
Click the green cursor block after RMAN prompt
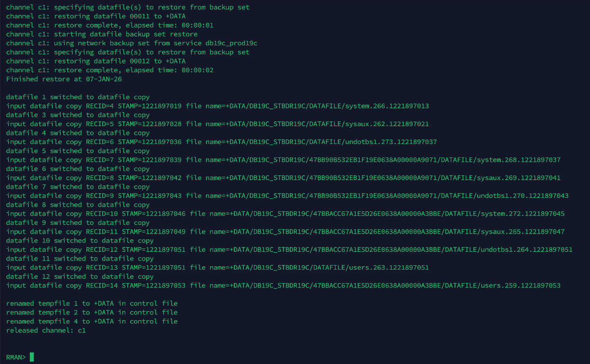click(x=32, y=357)
